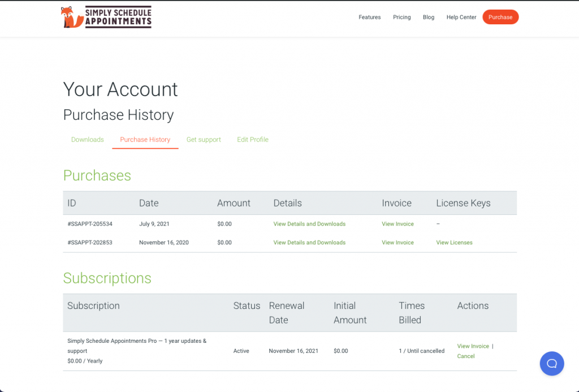Switch to the Downloads tab
Viewport: 579px width, 392px height.
pos(88,140)
